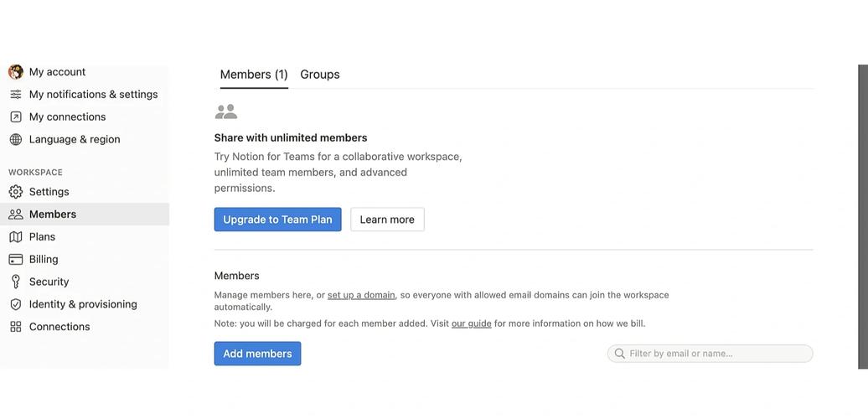Open the set up a domain link
The width and height of the screenshot is (868, 419).
tap(361, 295)
